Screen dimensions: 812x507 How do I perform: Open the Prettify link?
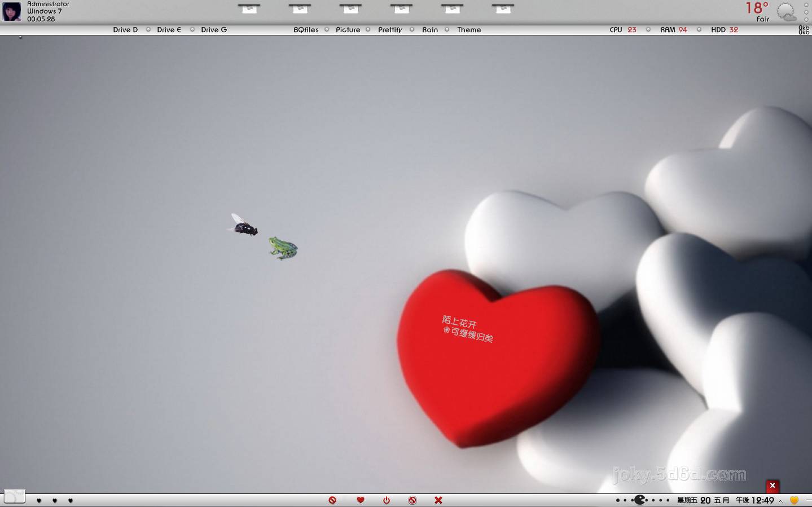[390, 30]
